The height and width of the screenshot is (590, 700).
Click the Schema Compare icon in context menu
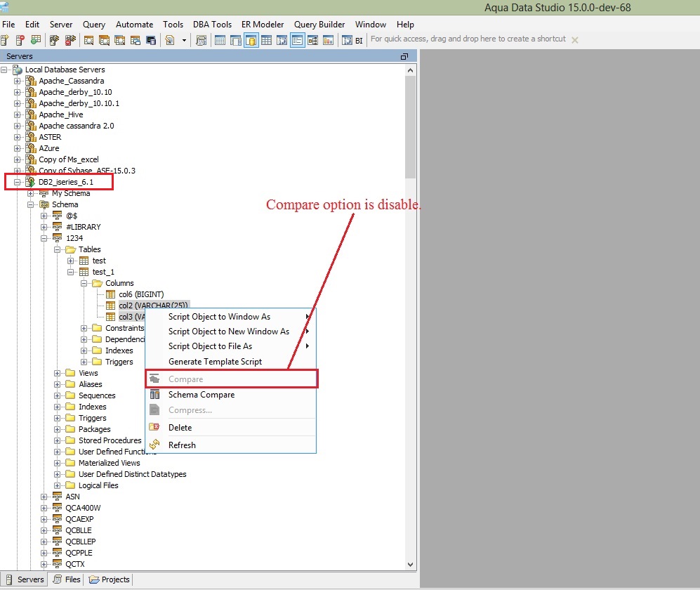coord(154,394)
